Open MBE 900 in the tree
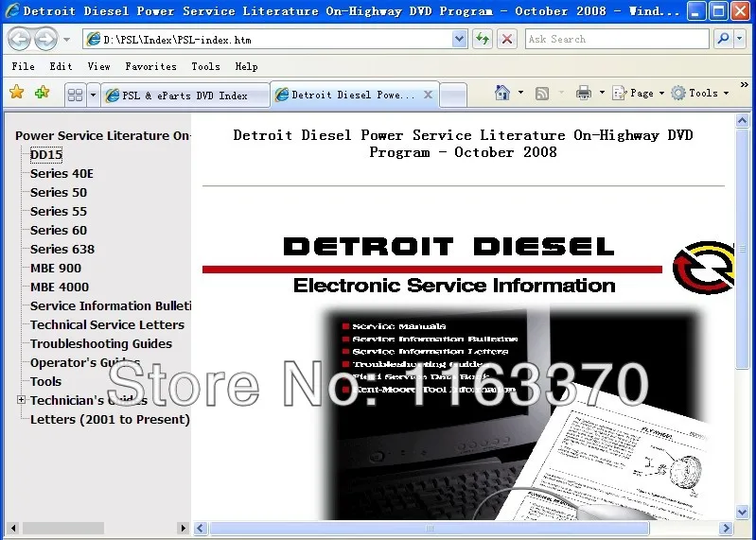This screenshot has width=756, height=540. pyautogui.click(x=56, y=268)
